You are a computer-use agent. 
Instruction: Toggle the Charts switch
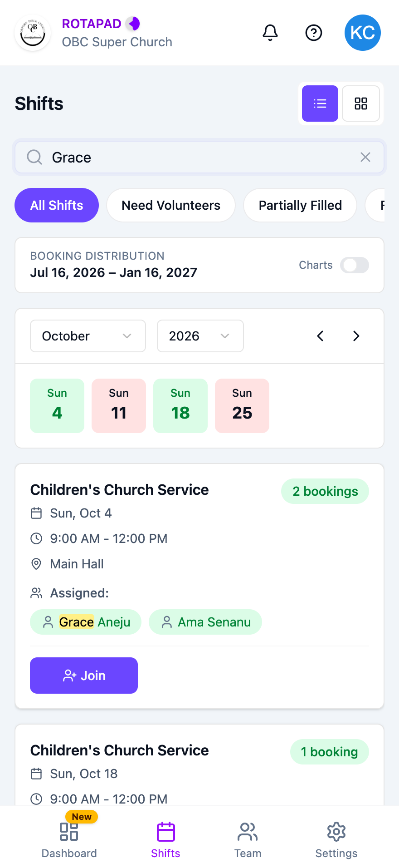355,265
